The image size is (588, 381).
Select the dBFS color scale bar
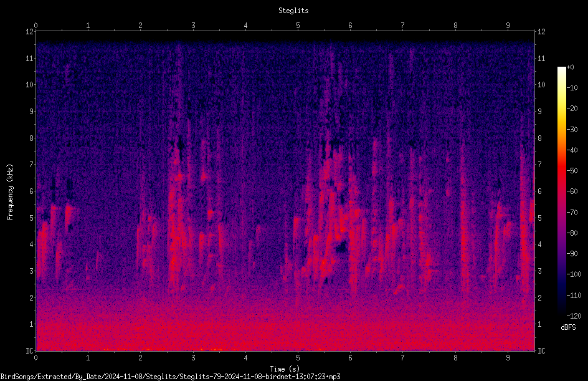pyautogui.click(x=561, y=191)
